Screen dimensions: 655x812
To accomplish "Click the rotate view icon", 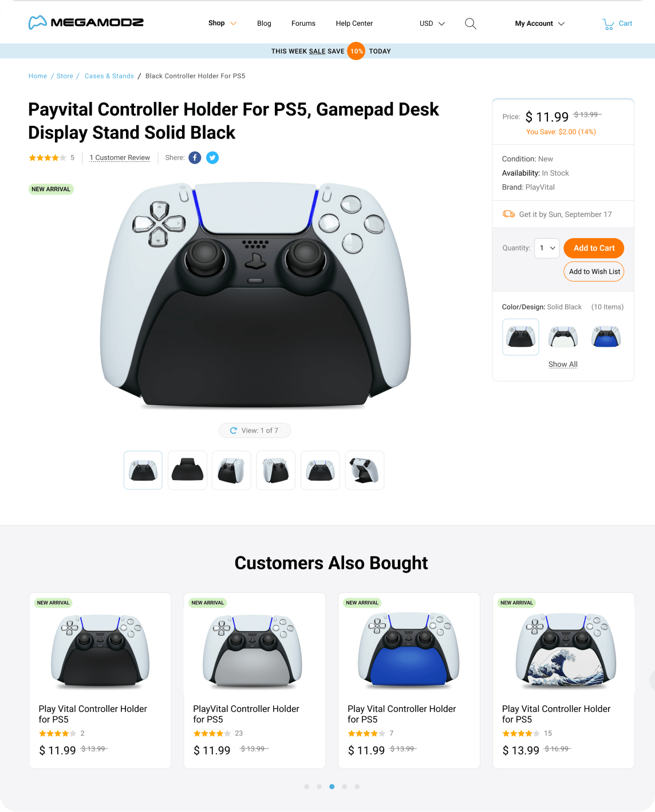I will [x=234, y=431].
